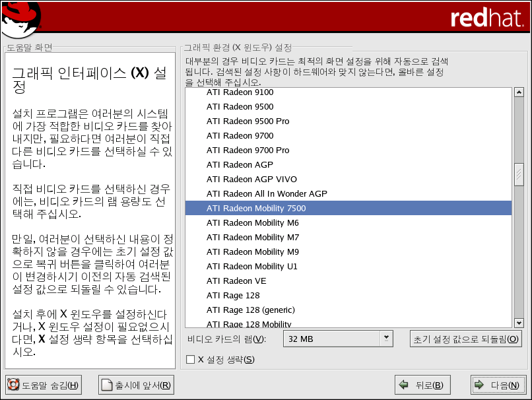Select the highlighted ATI Radeon Mobility 7500
The width and height of the screenshot is (532, 400).
tap(256, 209)
